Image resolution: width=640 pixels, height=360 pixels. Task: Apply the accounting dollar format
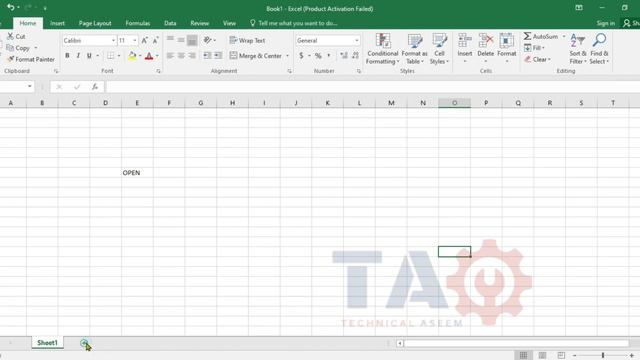point(301,56)
